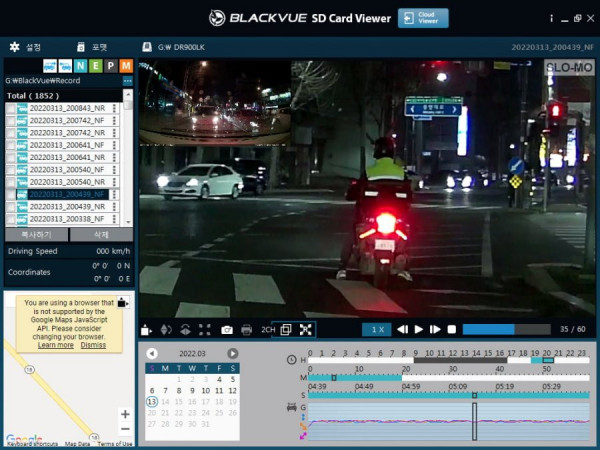The width and height of the screenshot is (600, 450).
Task: Open the map Terms of Use link
Action: pos(115,444)
